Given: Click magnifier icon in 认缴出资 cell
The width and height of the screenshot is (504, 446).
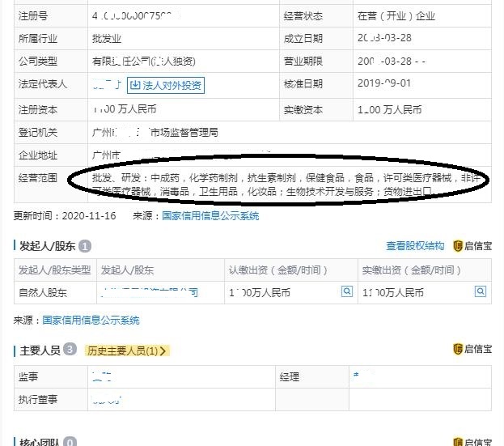Looking at the screenshot, I should (346, 291).
